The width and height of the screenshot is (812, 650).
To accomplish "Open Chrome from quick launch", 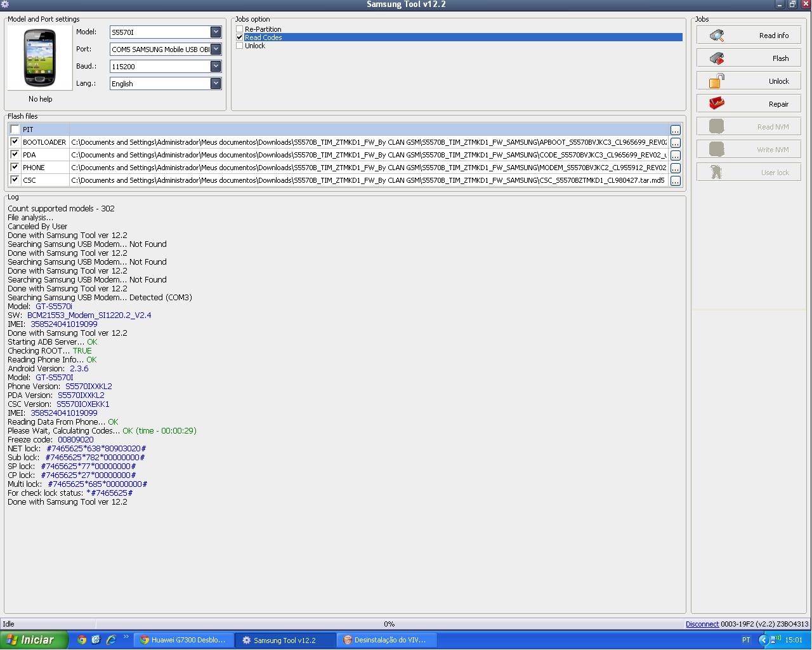I will (x=82, y=640).
